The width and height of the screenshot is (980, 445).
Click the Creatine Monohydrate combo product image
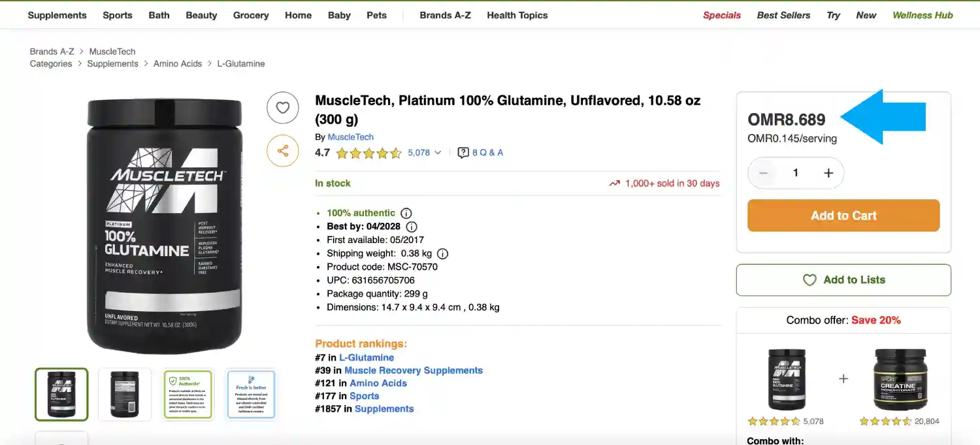point(900,379)
